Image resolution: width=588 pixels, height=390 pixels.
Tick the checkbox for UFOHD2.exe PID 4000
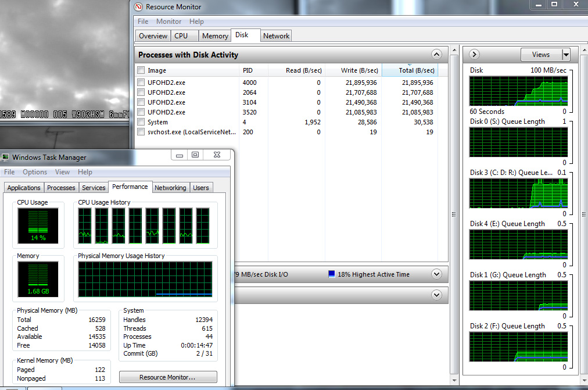coord(141,83)
